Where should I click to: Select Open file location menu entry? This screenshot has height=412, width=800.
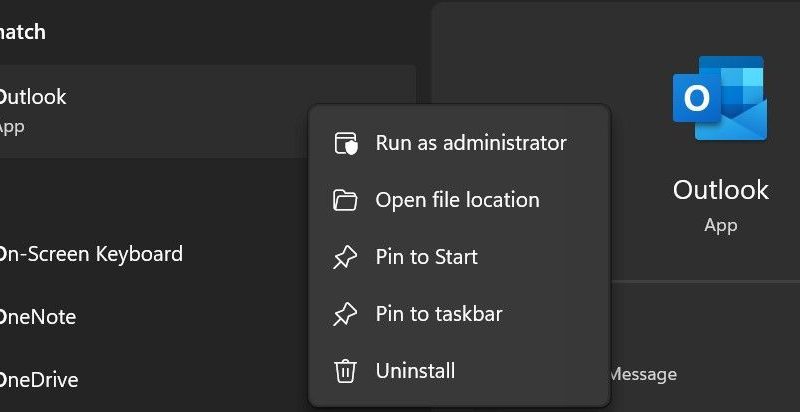coord(460,200)
